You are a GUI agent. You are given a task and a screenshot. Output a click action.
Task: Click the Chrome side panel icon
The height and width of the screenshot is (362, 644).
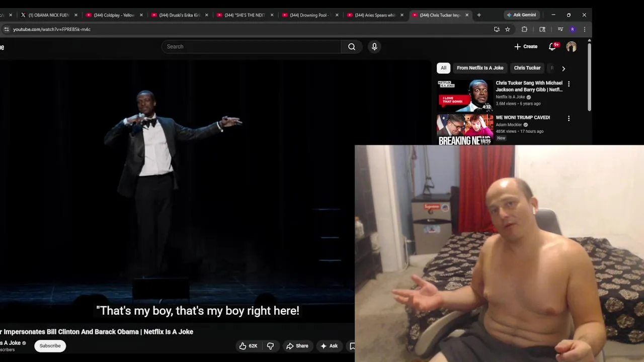pos(542,29)
